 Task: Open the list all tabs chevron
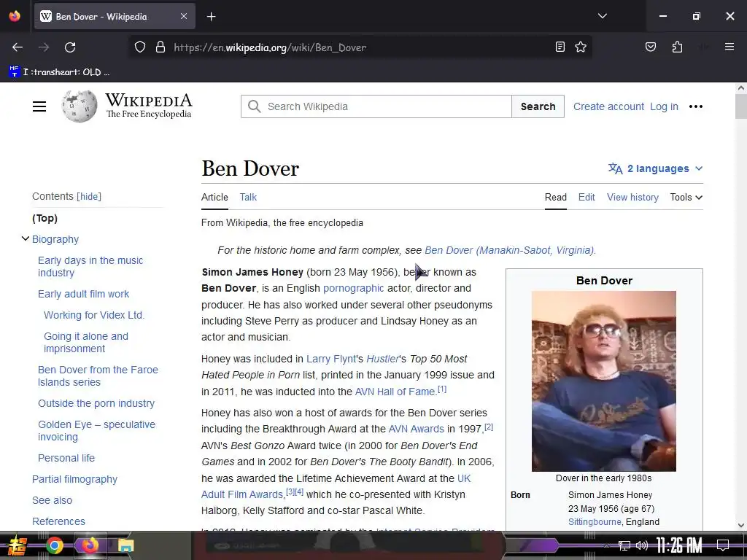[602, 16]
